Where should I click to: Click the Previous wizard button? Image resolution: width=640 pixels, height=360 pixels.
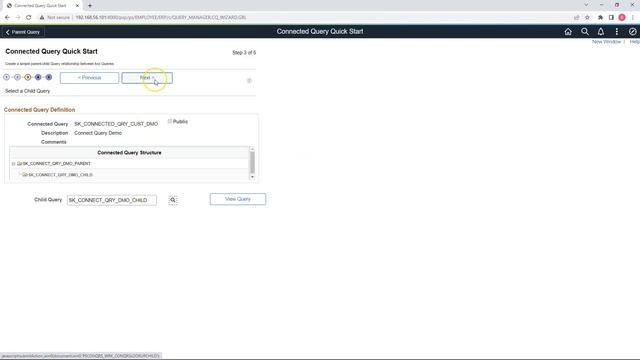coord(89,78)
